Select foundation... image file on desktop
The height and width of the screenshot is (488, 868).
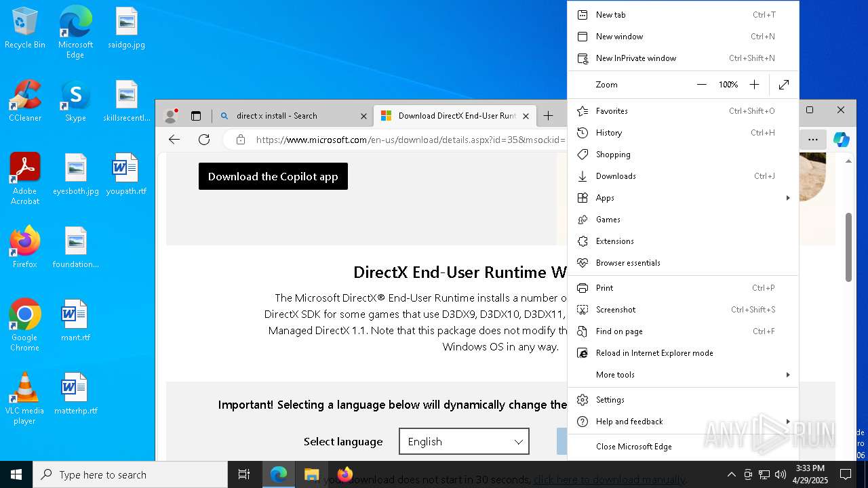point(75,247)
